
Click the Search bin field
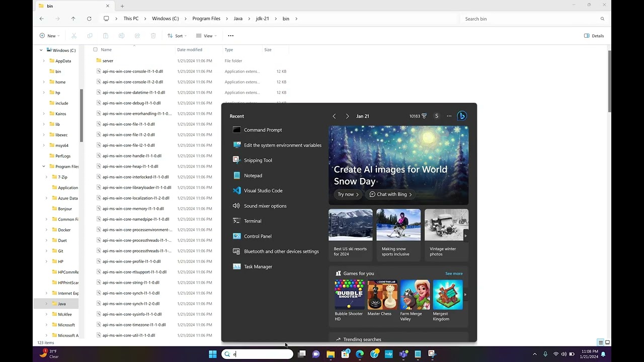point(533,19)
